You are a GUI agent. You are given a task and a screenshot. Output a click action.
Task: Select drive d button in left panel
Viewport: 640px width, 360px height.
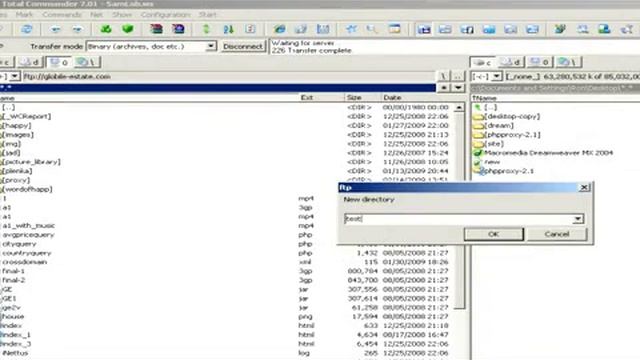31,62
